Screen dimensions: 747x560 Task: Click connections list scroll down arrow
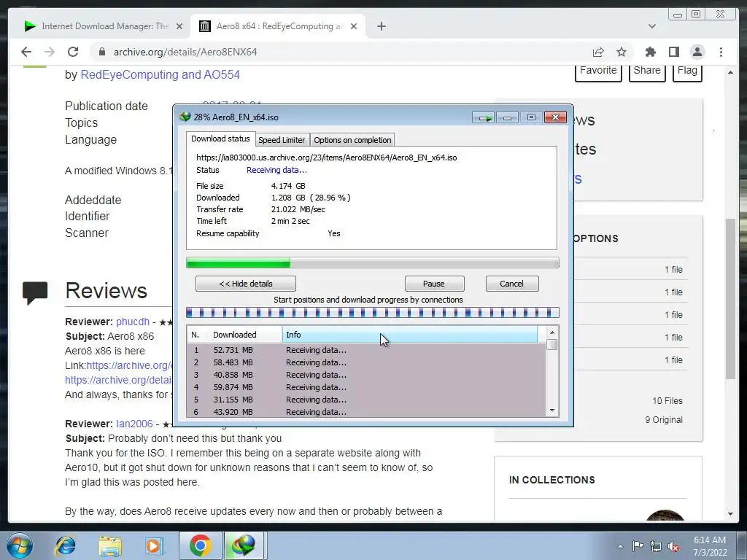pos(552,411)
